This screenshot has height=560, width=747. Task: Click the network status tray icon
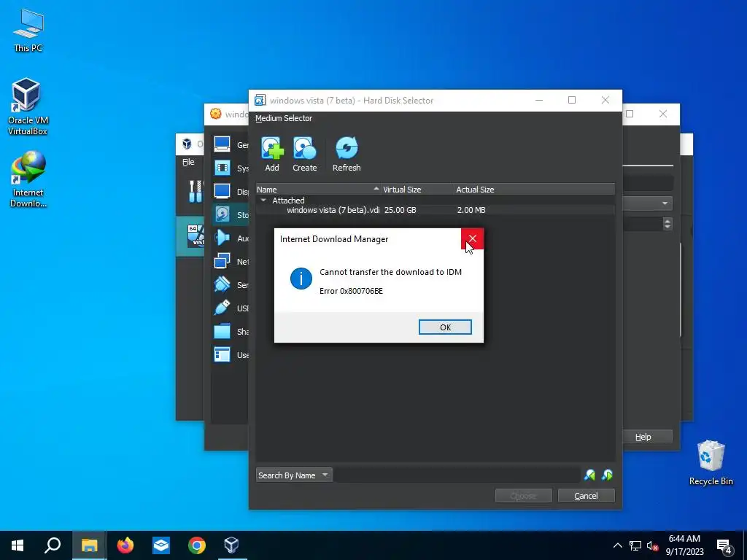[x=635, y=545]
